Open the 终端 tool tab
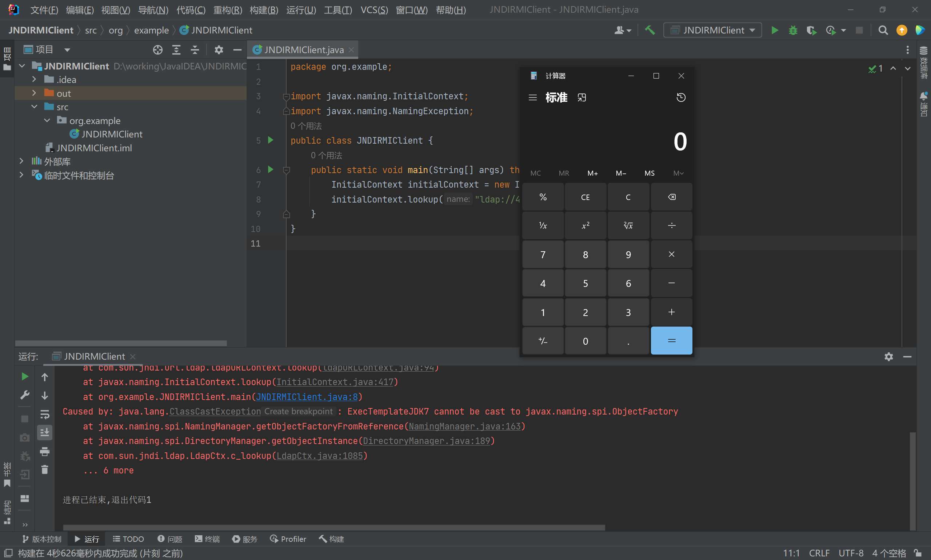Viewport: 931px width, 560px height. (207, 539)
